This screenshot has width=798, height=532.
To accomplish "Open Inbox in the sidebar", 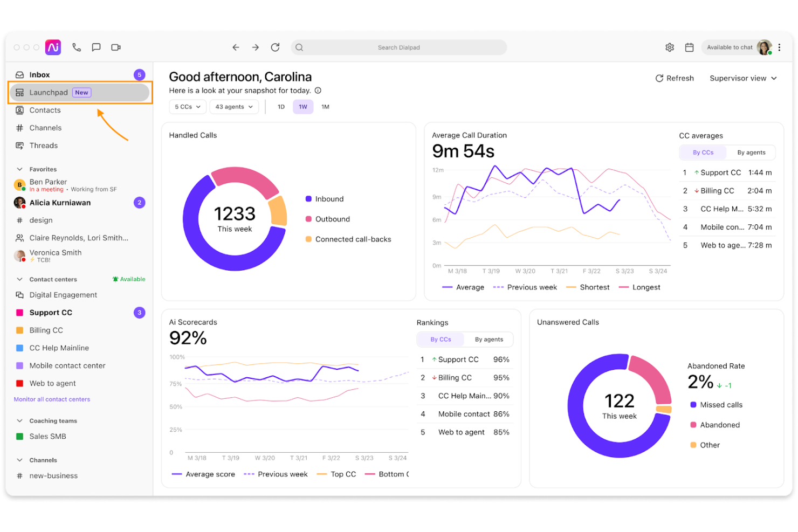I will pos(39,75).
